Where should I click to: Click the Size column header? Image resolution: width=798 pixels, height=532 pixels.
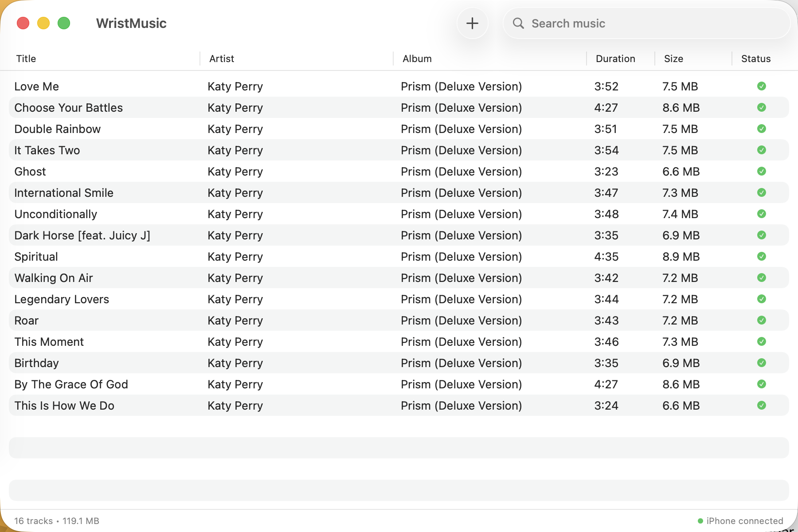[x=673, y=59]
